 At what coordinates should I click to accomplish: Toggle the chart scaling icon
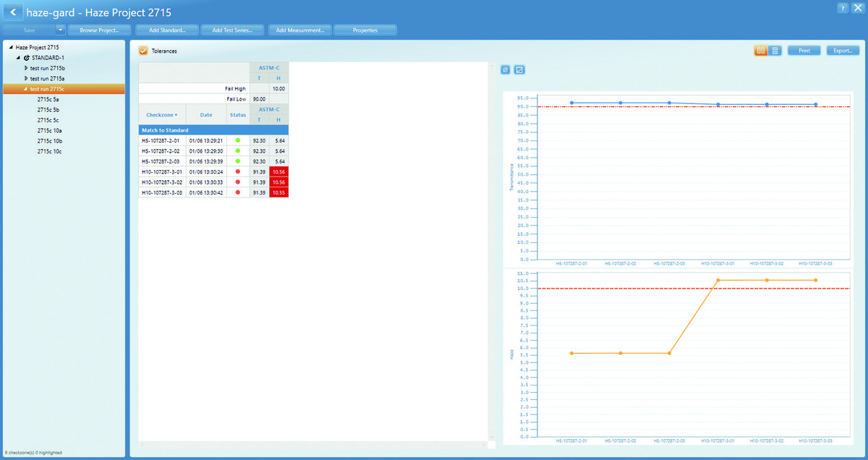click(519, 69)
